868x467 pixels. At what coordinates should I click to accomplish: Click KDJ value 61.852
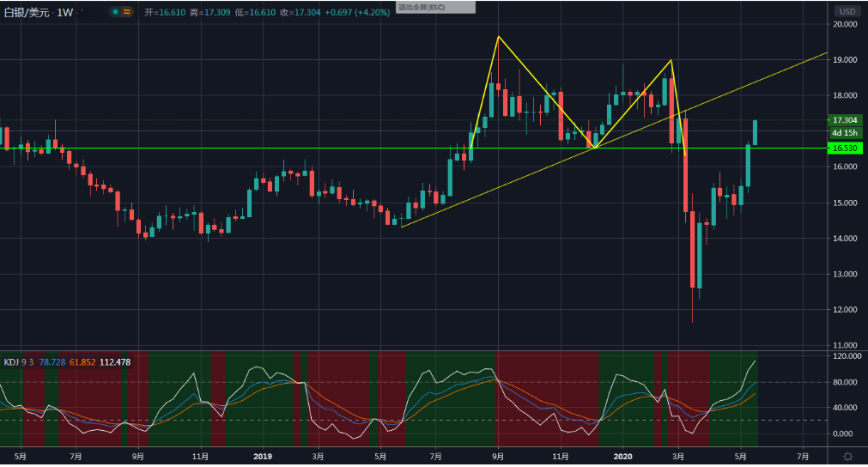coord(82,362)
